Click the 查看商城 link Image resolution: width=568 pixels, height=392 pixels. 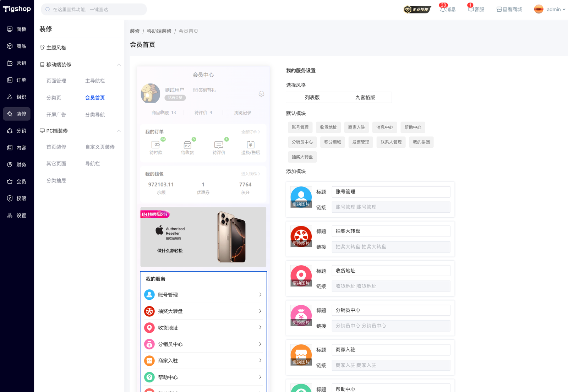pyautogui.click(x=509, y=9)
